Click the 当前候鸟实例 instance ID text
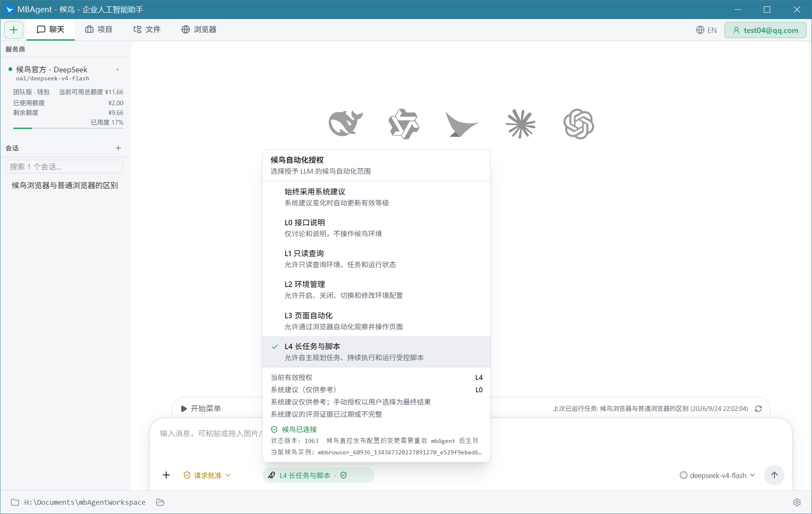Viewport: 812px width, 514px height. pyautogui.click(x=376, y=452)
